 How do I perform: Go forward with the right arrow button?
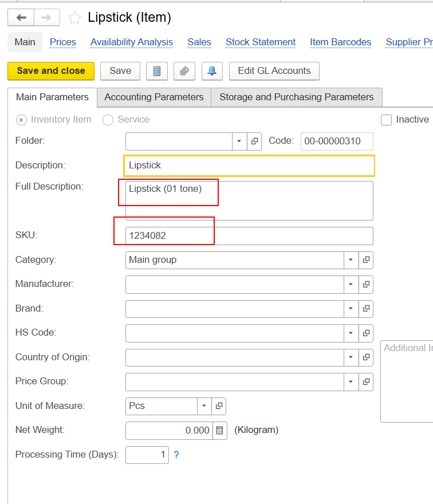coord(46,17)
